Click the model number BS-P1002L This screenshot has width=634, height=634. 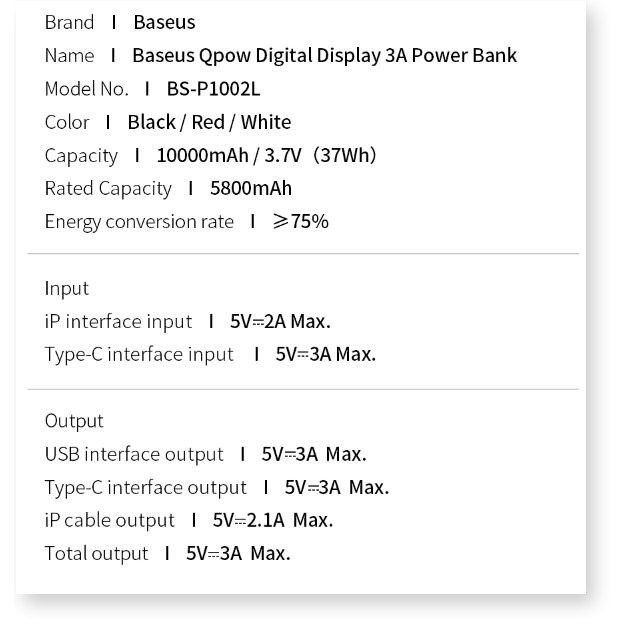[x=213, y=88]
